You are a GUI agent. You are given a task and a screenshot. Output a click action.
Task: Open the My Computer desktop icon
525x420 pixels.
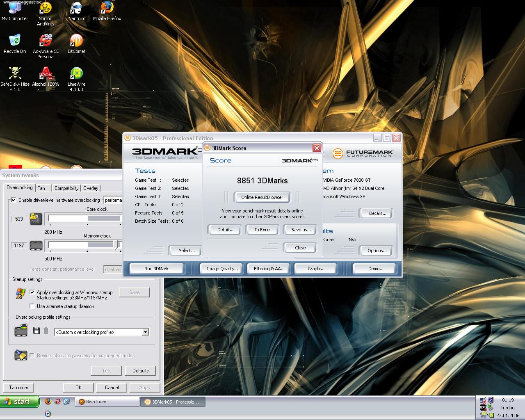click(x=15, y=11)
